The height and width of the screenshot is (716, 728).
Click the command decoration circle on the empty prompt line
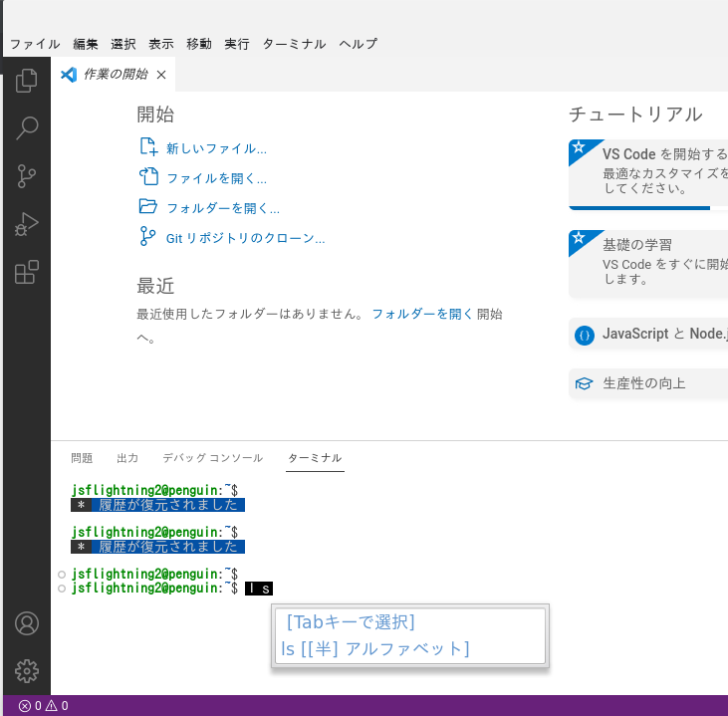62,575
